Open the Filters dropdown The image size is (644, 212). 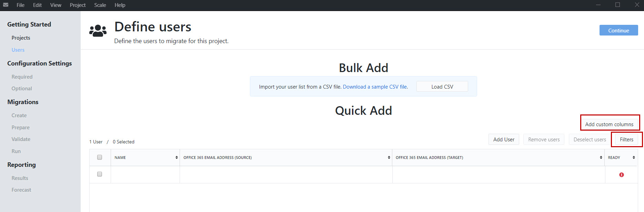(x=626, y=140)
